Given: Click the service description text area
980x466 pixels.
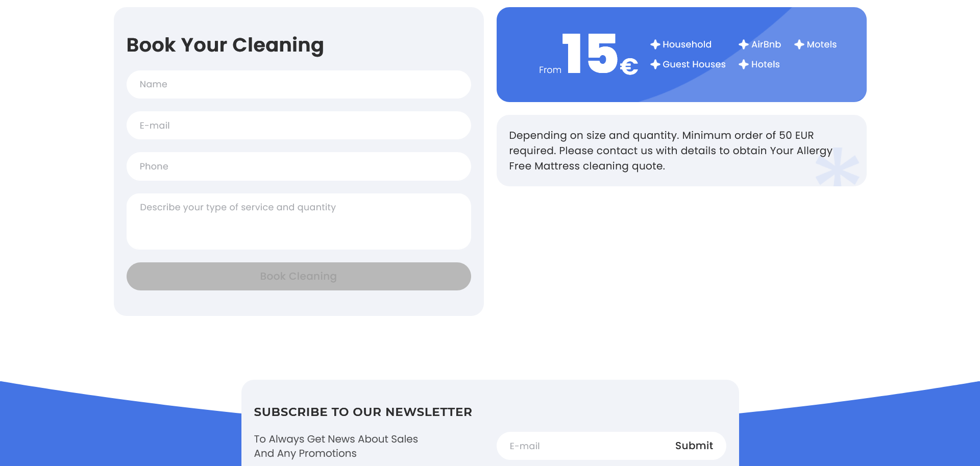Looking at the screenshot, I should (299, 221).
